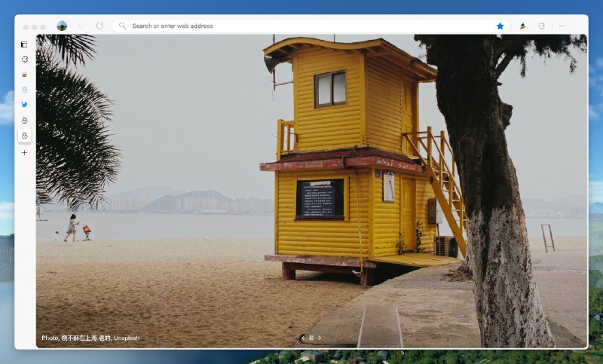Select the sidebar tab just below Twitter
Screen dimensions: 603x364
pos(24,121)
